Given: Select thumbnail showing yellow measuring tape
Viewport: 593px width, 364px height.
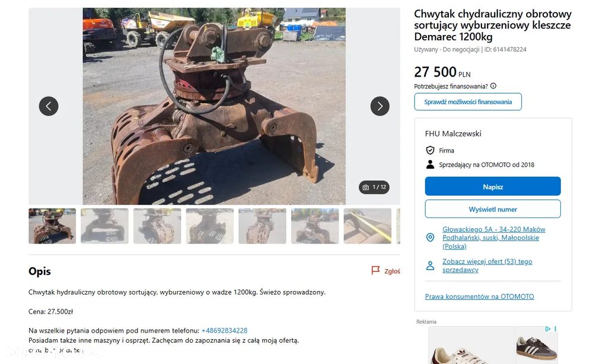Looking at the screenshot, I should point(367,226).
